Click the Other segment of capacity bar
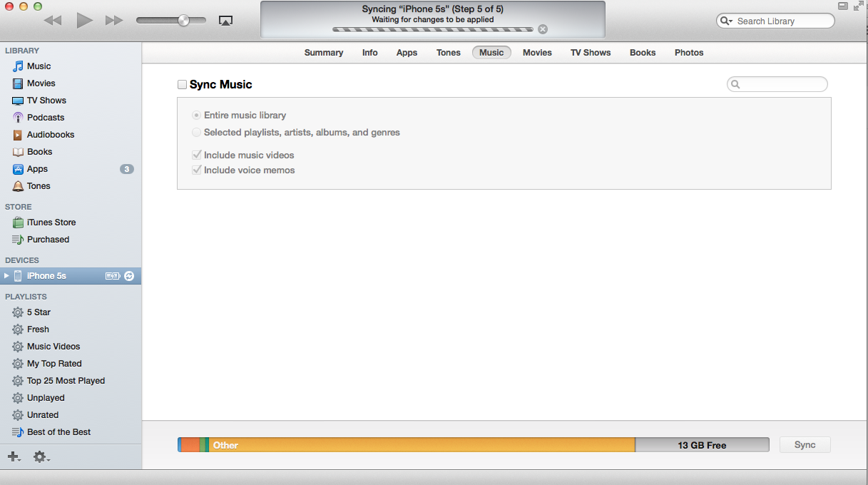868x485 pixels. pyautogui.click(x=422, y=445)
